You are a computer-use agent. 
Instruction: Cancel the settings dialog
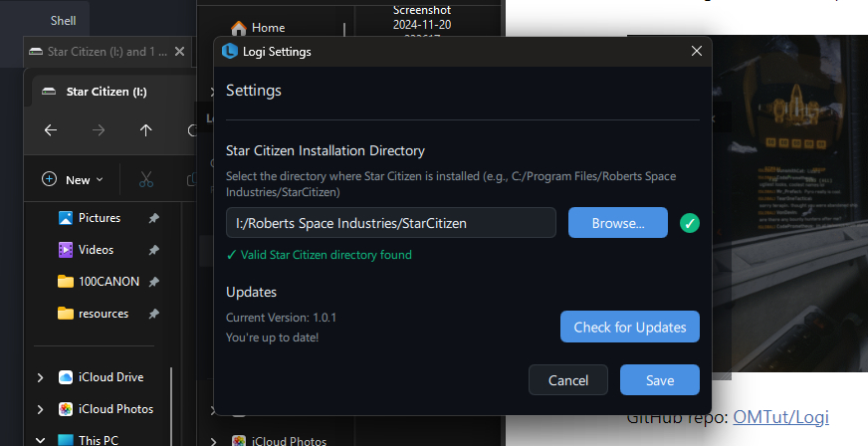tap(567, 380)
